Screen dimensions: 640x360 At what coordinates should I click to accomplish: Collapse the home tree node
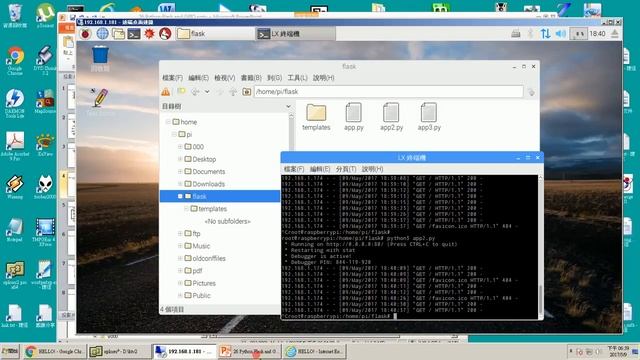(168, 122)
